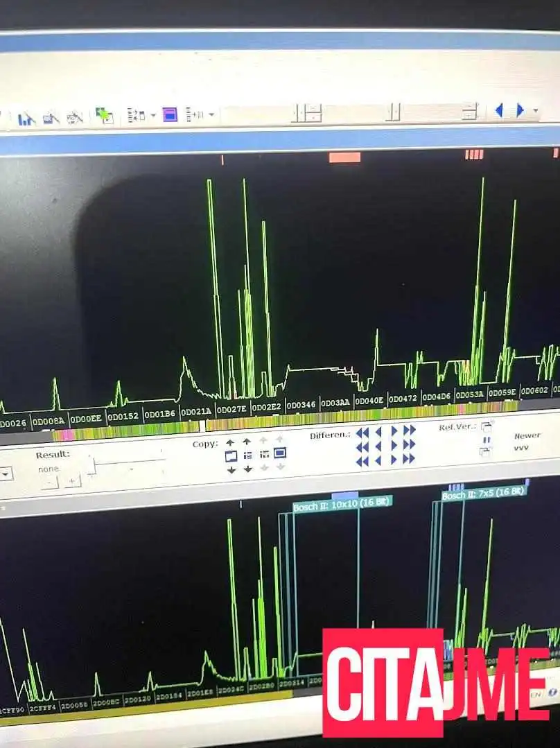Click the colored overview strip under upper graph
The height and width of the screenshot is (748, 560).
286,420
